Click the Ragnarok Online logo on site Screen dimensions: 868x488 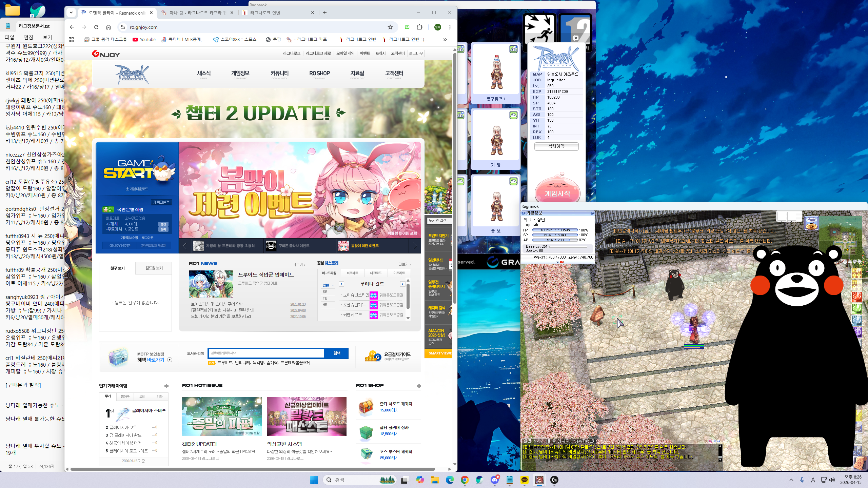[132, 74]
